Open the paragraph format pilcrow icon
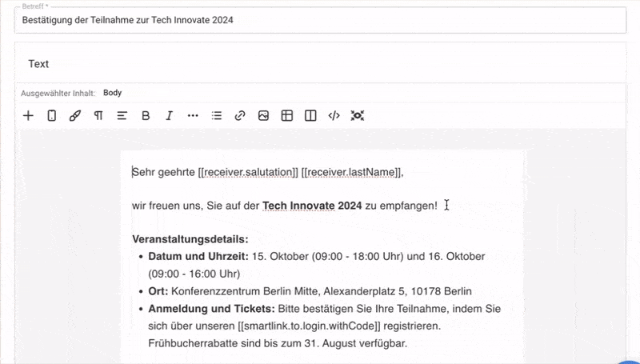The height and width of the screenshot is (364, 640). point(98,115)
